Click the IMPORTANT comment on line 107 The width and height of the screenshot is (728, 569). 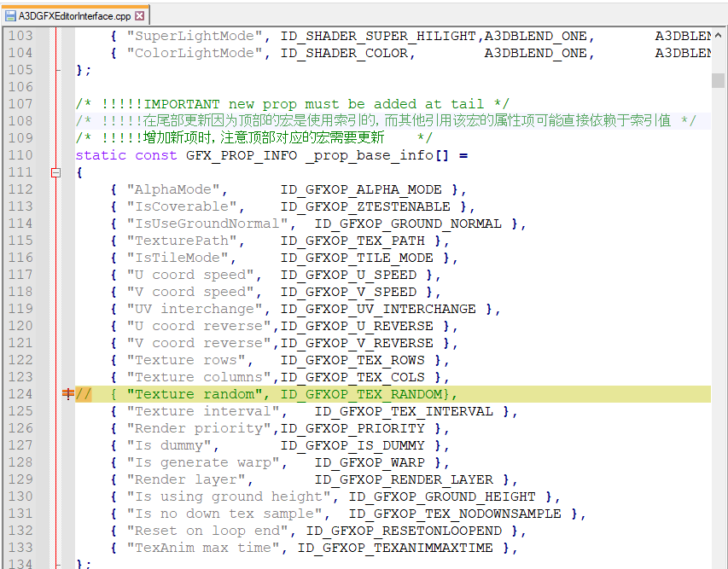[x=293, y=104]
